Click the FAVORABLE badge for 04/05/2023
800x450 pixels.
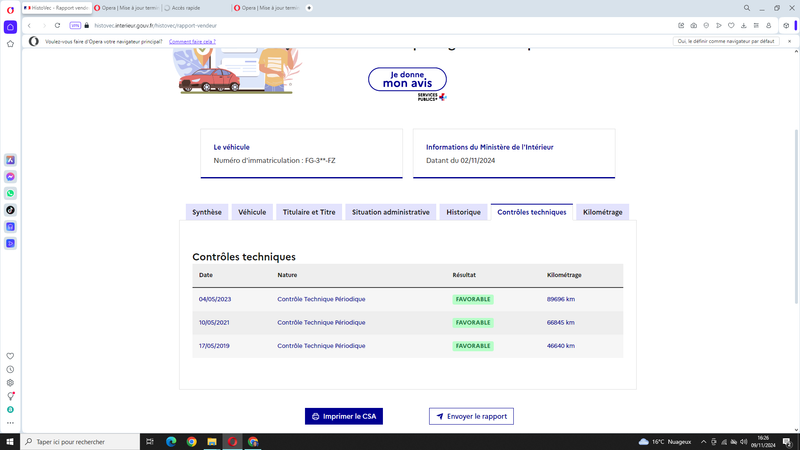(473, 299)
